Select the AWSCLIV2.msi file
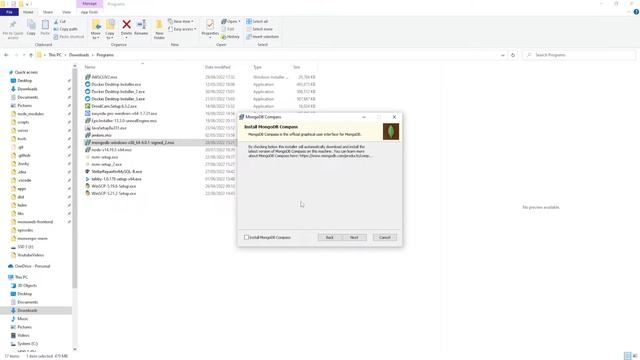 point(104,77)
